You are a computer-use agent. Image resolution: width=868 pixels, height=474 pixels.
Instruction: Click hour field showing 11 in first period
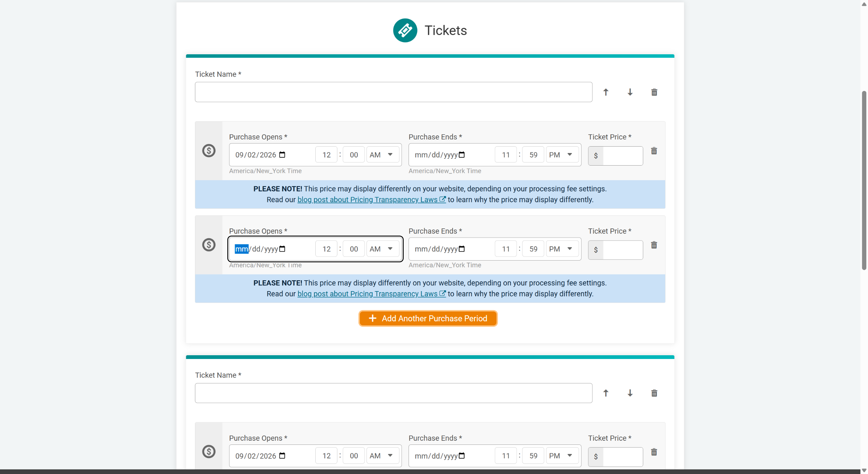[506, 155]
